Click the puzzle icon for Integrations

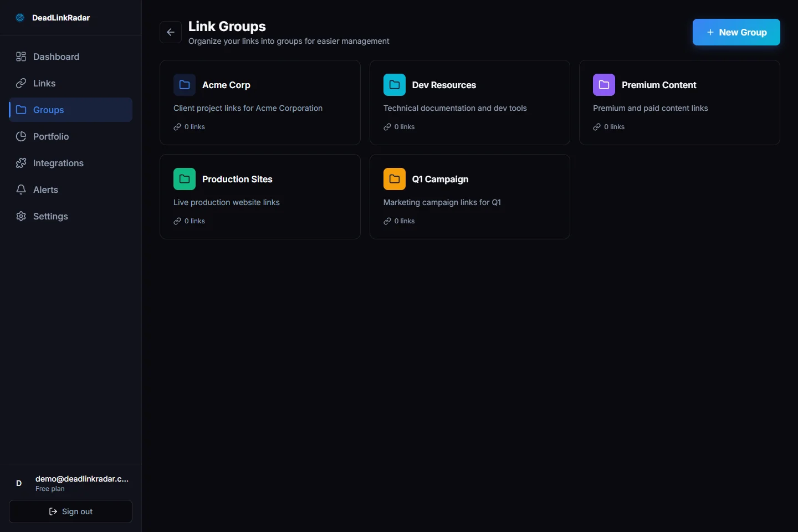[21, 163]
